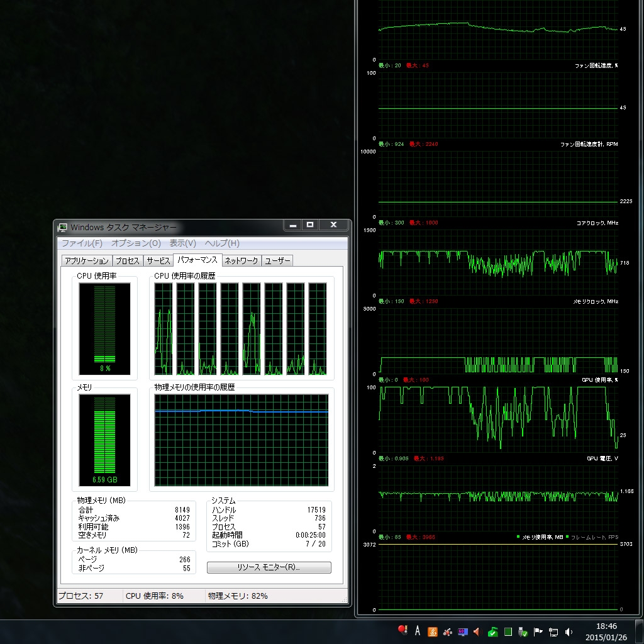The height and width of the screenshot is (644, 644).
Task: Open the IME 'A' input mode icon
Action: coord(417,631)
